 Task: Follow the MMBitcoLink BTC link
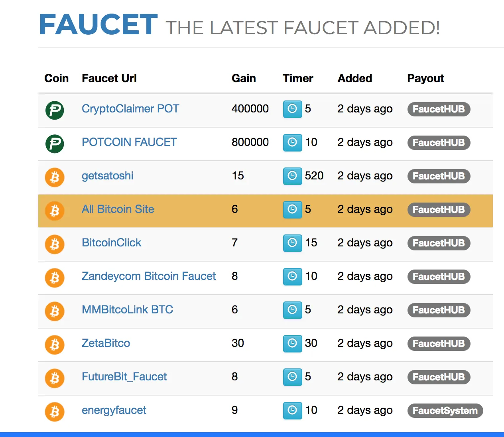point(128,310)
